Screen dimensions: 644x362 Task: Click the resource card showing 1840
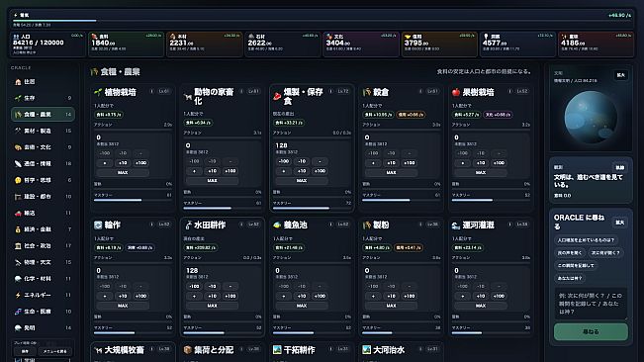pyautogui.click(x=126, y=45)
